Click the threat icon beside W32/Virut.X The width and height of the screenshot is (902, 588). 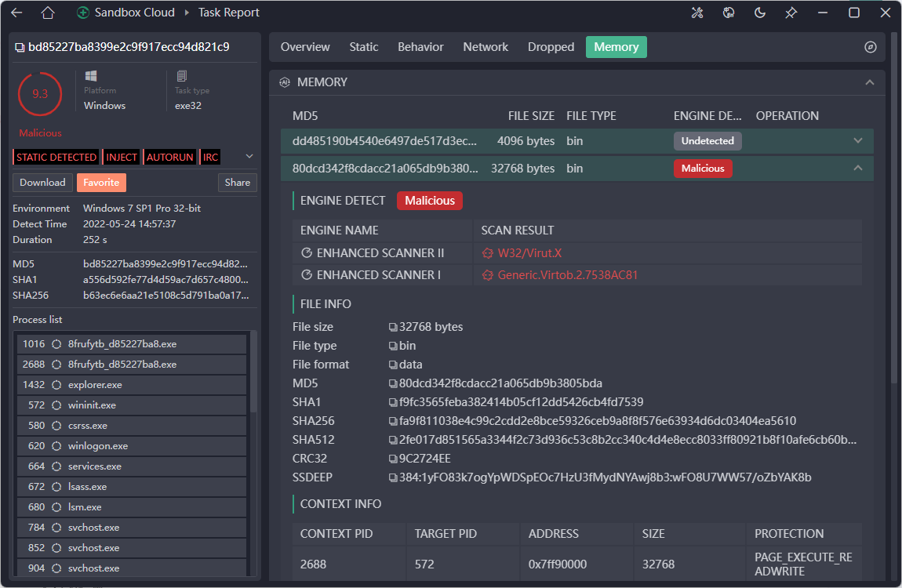point(488,253)
